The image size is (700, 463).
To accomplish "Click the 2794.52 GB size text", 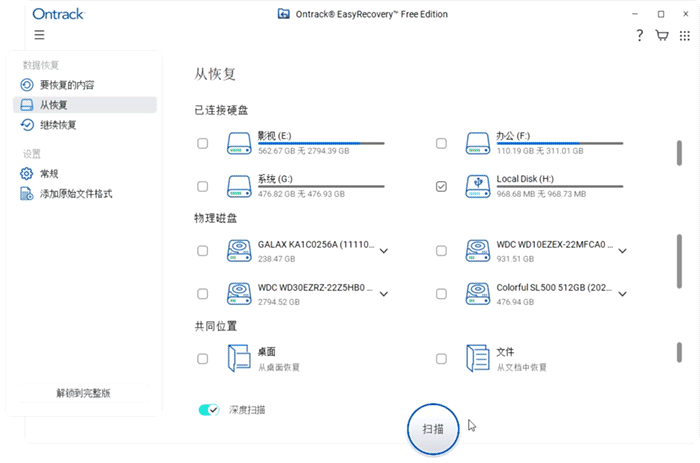I will pos(279,302).
